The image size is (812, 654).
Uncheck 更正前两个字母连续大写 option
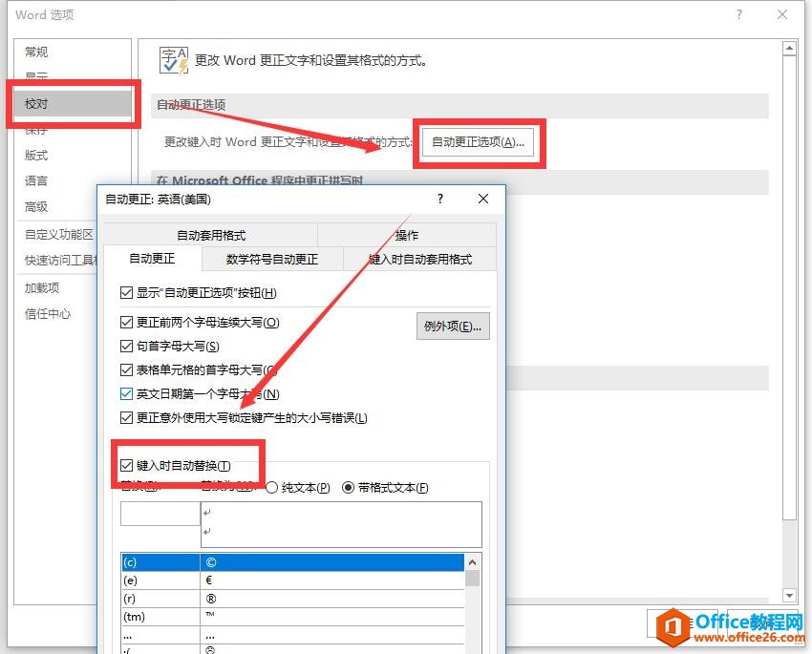tap(126, 323)
